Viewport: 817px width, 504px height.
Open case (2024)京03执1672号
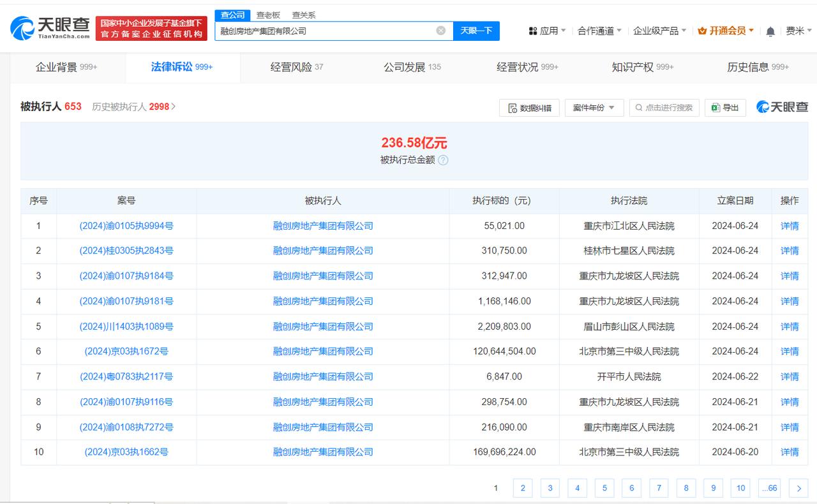coord(126,352)
